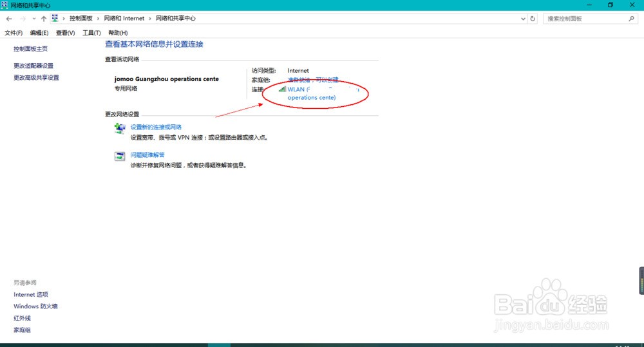Click the troubleshoot problems icon
This screenshot has width=644, height=347.
click(x=120, y=156)
